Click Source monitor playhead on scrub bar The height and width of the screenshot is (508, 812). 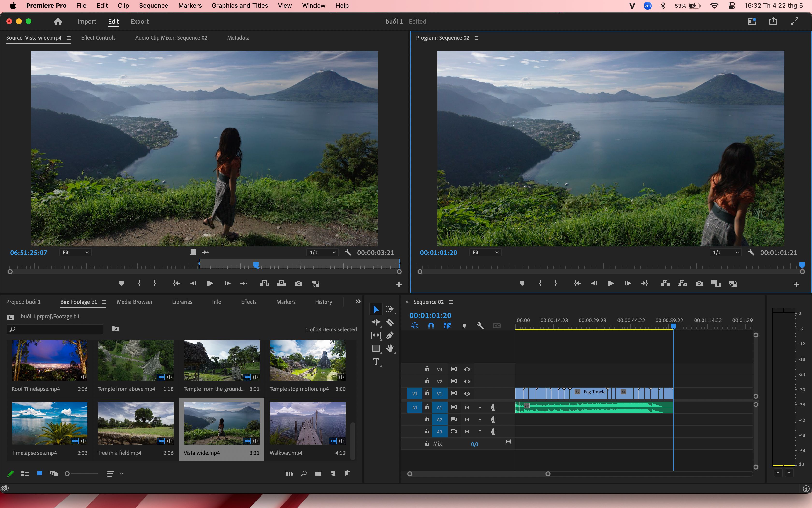256,265
